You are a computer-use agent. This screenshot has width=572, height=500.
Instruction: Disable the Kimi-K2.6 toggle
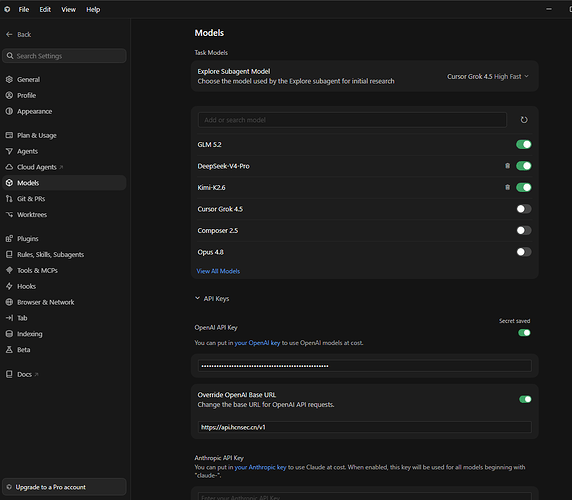(523, 187)
